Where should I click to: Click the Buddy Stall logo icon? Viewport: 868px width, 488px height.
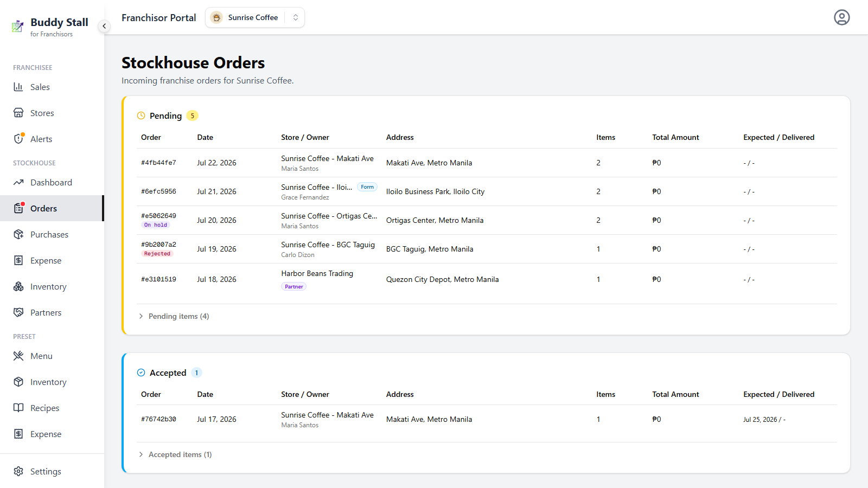pos(18,26)
